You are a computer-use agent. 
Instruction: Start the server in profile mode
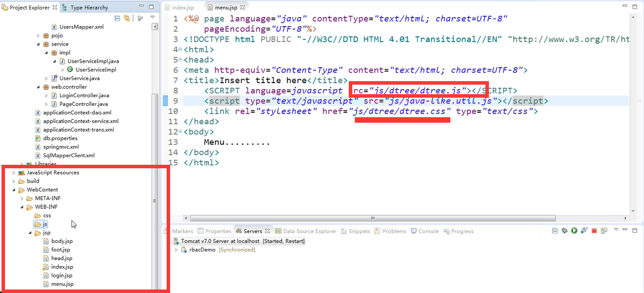[x=584, y=230]
